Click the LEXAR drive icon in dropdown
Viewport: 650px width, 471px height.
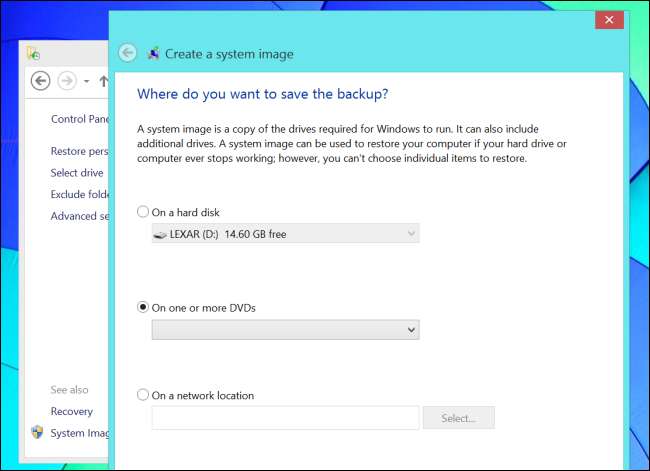(160, 235)
